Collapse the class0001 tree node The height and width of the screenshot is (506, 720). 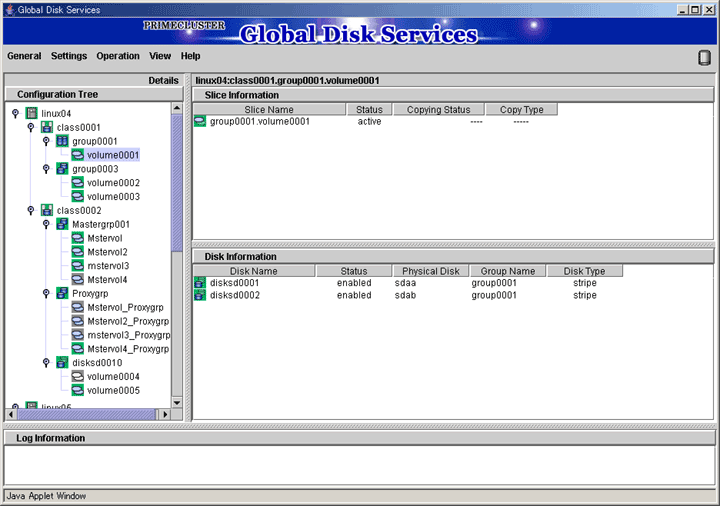click(x=31, y=127)
